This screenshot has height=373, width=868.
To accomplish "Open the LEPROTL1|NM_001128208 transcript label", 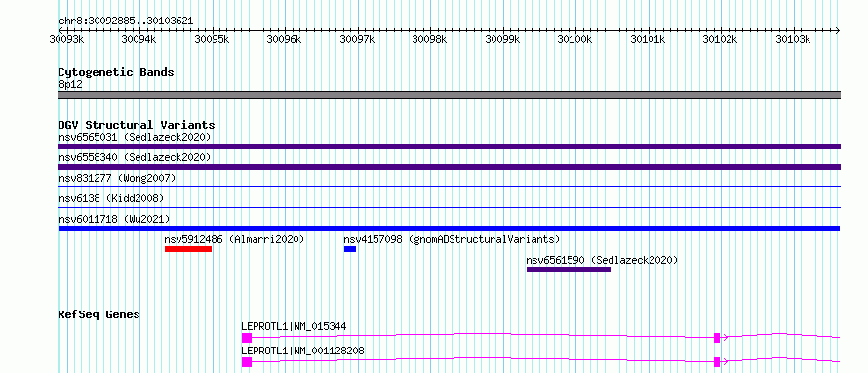I will tap(302, 352).
